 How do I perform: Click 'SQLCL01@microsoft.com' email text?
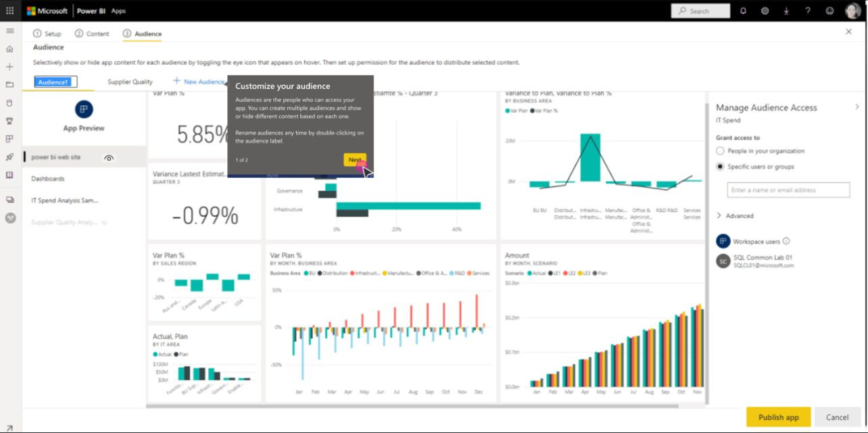tap(764, 265)
